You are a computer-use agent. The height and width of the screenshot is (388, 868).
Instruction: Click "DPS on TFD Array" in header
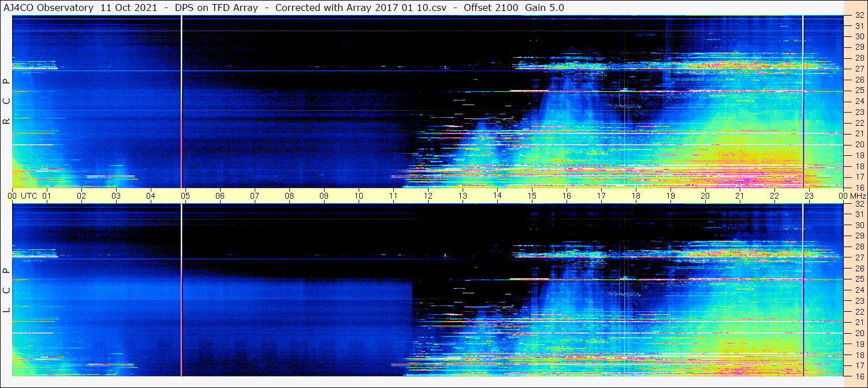217,8
